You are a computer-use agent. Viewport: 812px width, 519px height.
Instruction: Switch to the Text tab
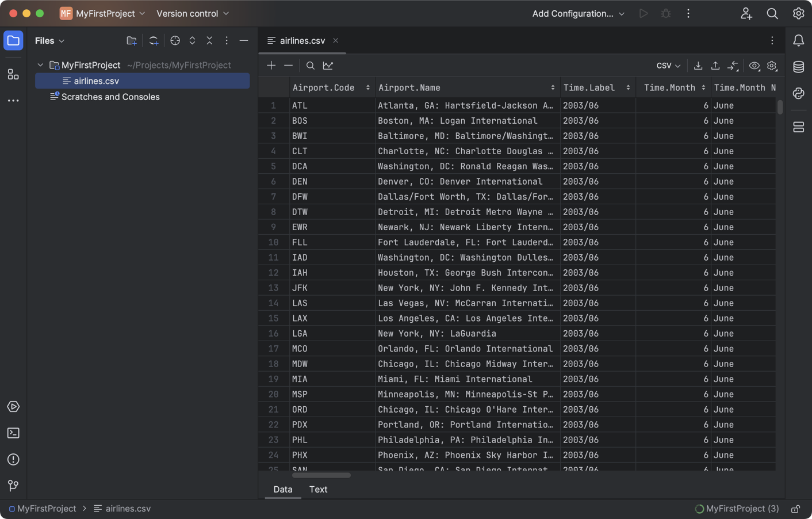[x=318, y=489]
